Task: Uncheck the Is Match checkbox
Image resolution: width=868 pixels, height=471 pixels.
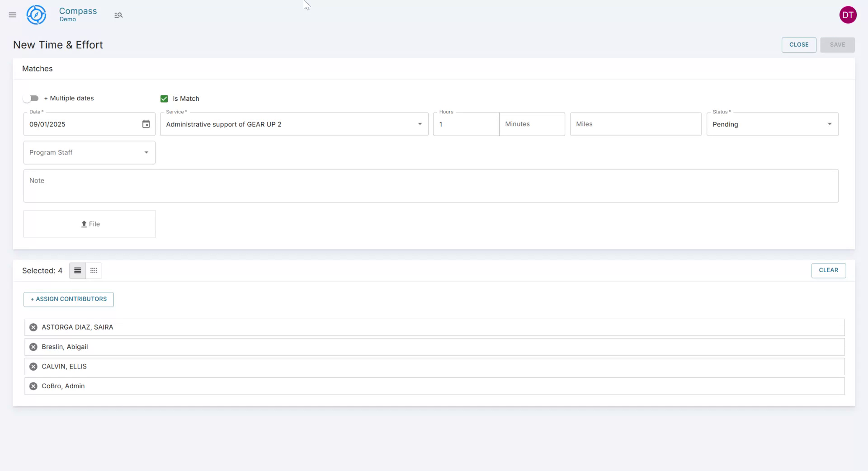Action: (x=164, y=99)
